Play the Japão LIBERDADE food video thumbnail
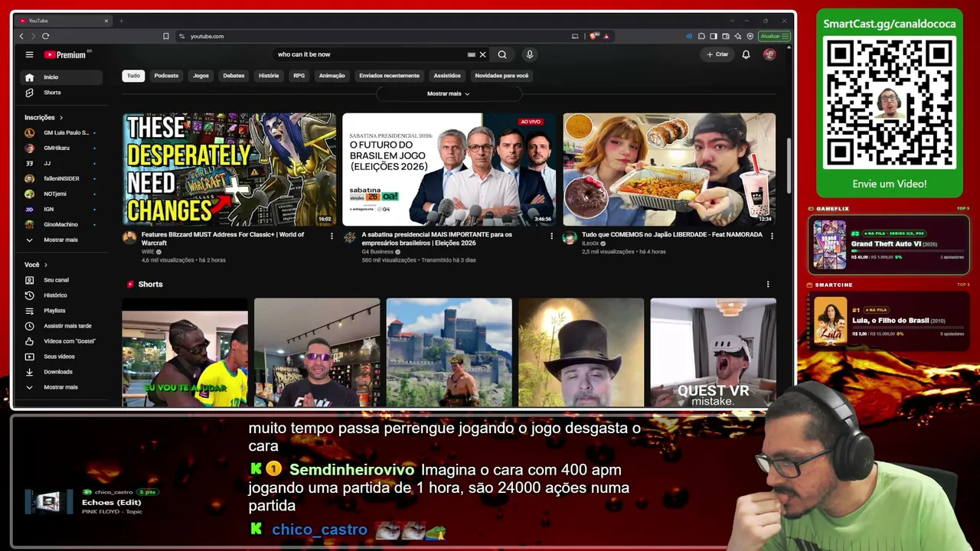 click(669, 169)
